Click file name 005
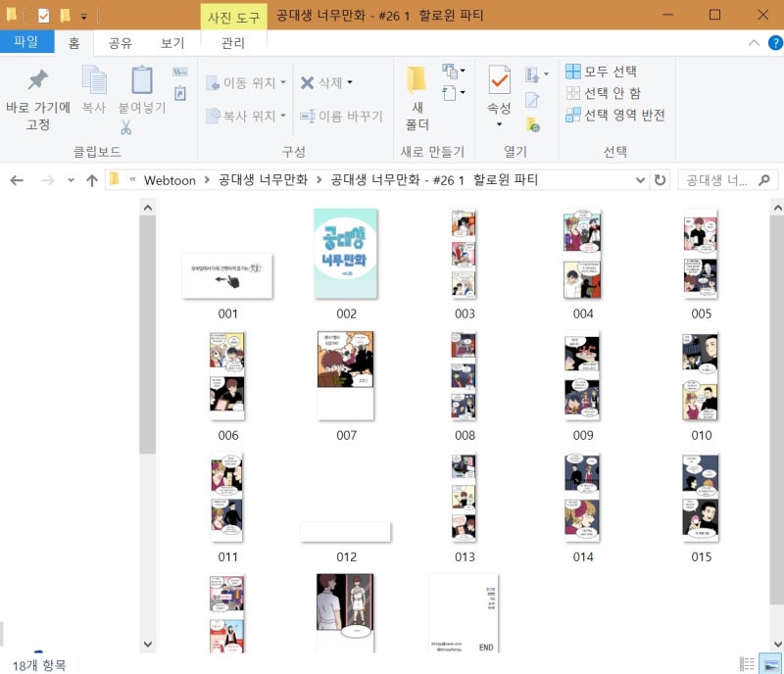This screenshot has width=784, height=674. [x=701, y=313]
